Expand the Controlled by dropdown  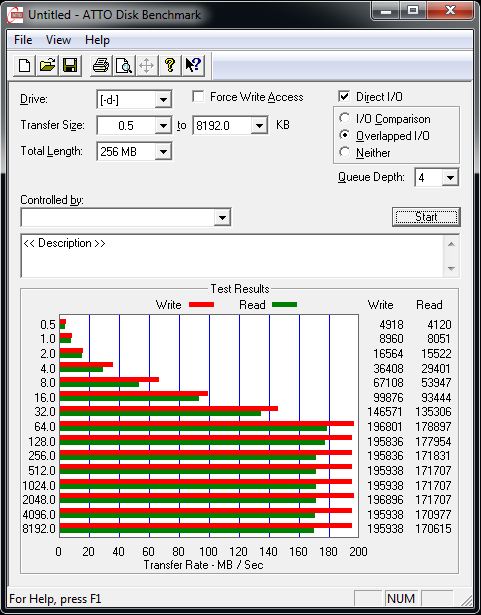(x=222, y=217)
